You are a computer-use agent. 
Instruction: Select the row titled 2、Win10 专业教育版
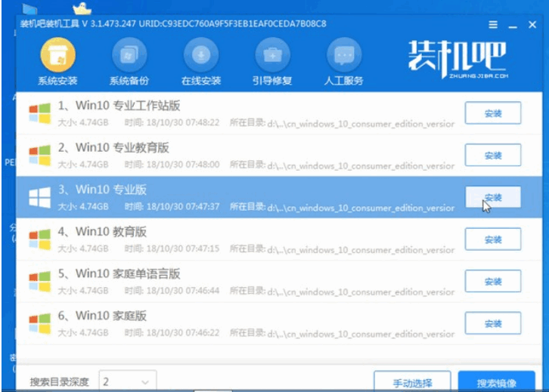(279, 155)
